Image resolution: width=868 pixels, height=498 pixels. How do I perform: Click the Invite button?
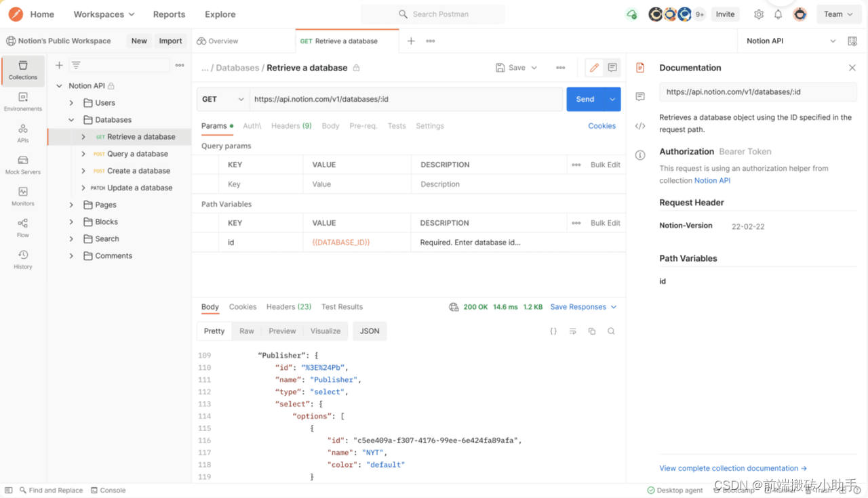[725, 14]
